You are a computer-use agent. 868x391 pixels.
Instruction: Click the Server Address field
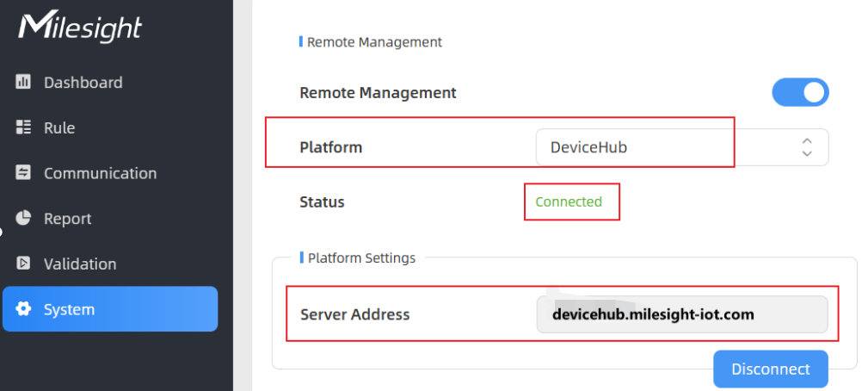tap(682, 314)
